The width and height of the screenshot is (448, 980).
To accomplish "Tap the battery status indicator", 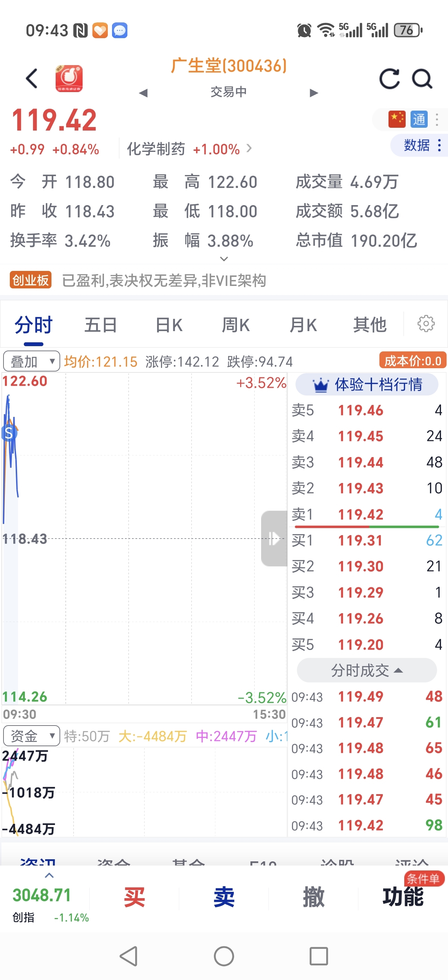I will click(408, 30).
